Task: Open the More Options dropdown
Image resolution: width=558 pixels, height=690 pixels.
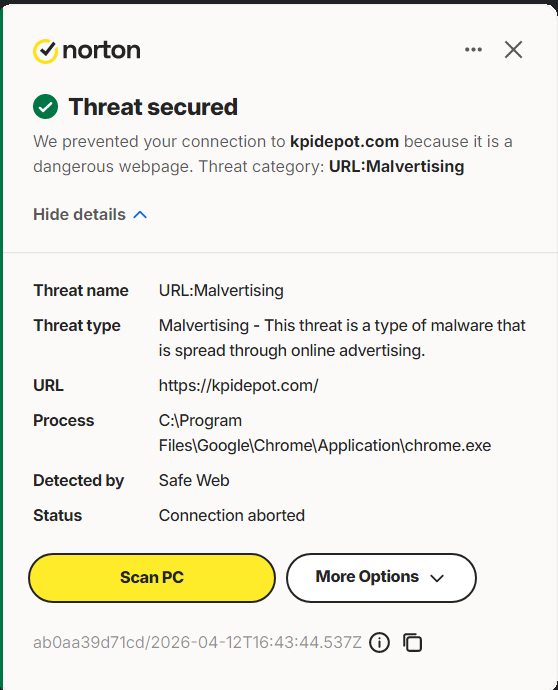Action: click(381, 577)
